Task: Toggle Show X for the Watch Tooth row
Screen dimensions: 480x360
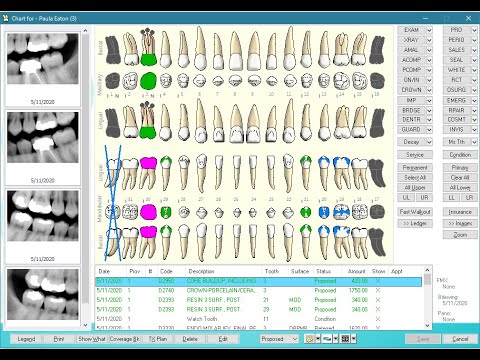Action: tap(378, 319)
